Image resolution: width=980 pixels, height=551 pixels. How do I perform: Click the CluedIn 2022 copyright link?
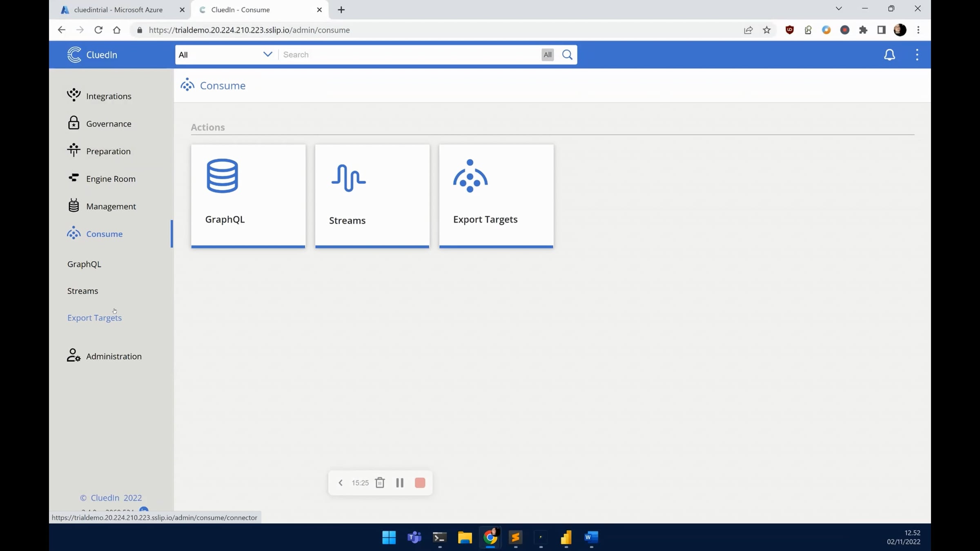[111, 498]
